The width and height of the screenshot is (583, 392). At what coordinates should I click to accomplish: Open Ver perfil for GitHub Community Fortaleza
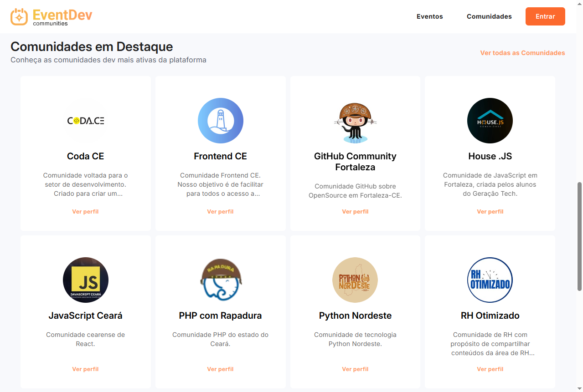(x=355, y=212)
